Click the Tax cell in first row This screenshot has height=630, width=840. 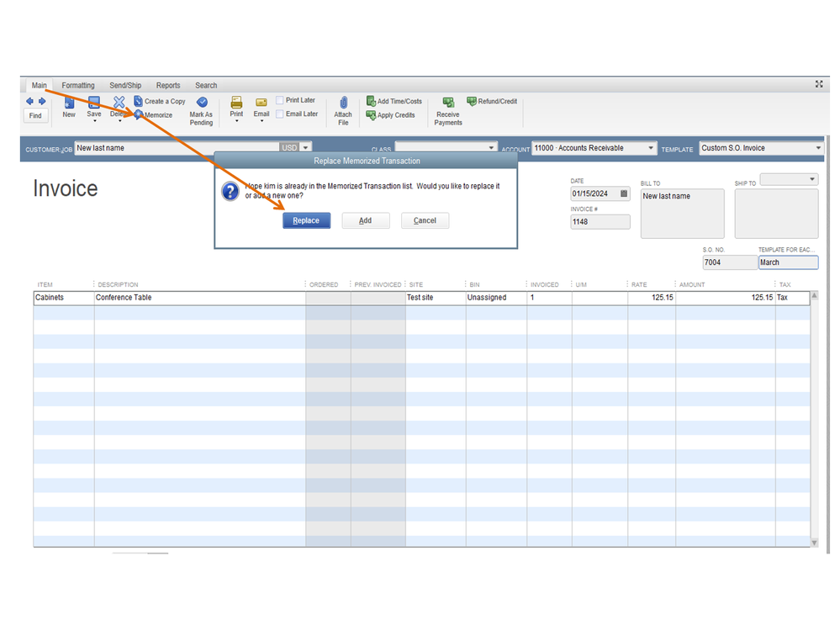pyautogui.click(x=792, y=298)
